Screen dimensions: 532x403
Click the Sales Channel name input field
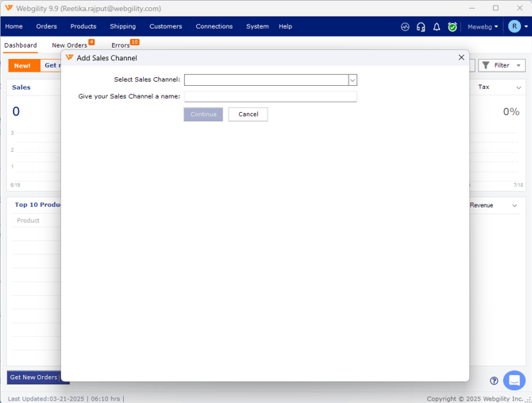[x=271, y=96]
